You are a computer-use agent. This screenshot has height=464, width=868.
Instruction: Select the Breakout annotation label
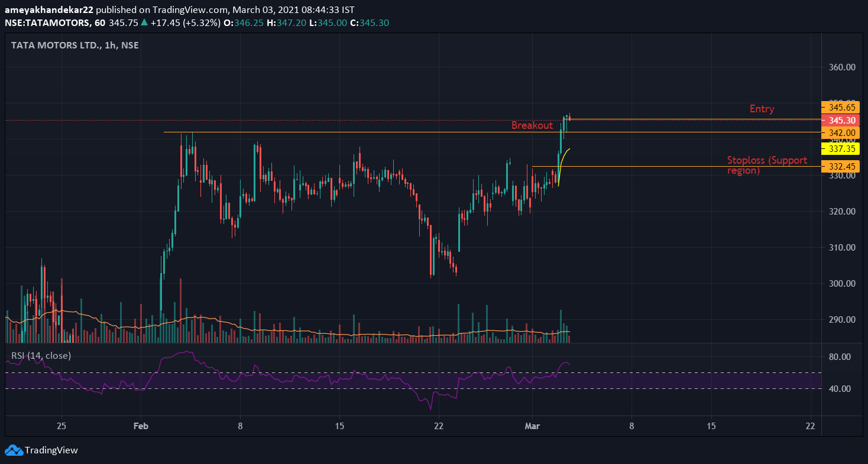[x=532, y=125]
